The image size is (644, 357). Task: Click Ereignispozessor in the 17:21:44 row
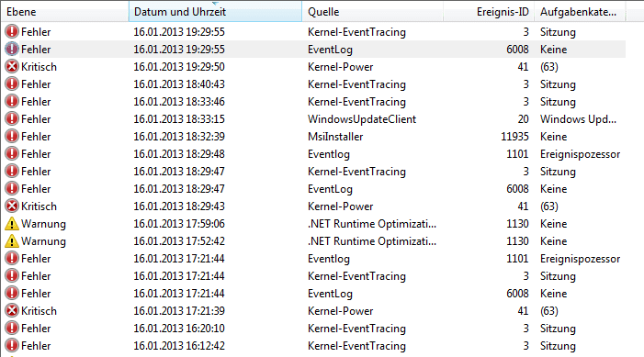click(580, 259)
